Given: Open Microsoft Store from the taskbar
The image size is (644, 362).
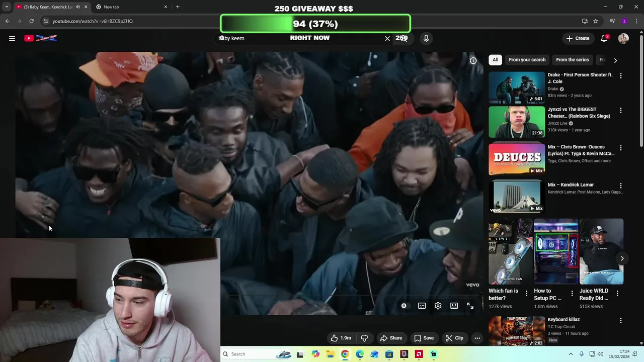Looking at the screenshot, I should (x=389, y=354).
